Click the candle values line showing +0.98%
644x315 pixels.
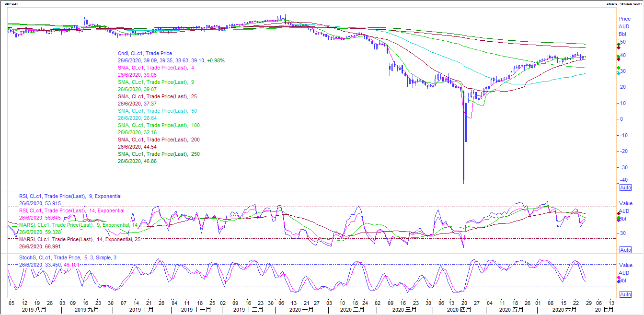[x=171, y=60]
